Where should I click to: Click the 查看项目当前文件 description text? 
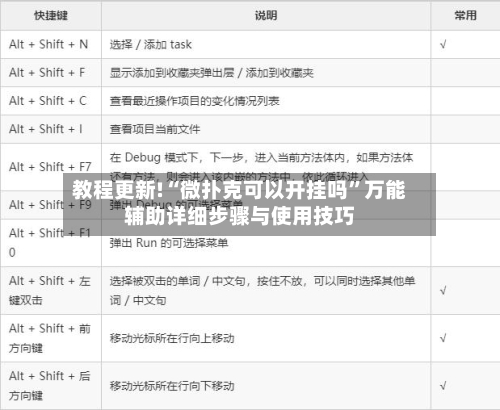coord(155,129)
